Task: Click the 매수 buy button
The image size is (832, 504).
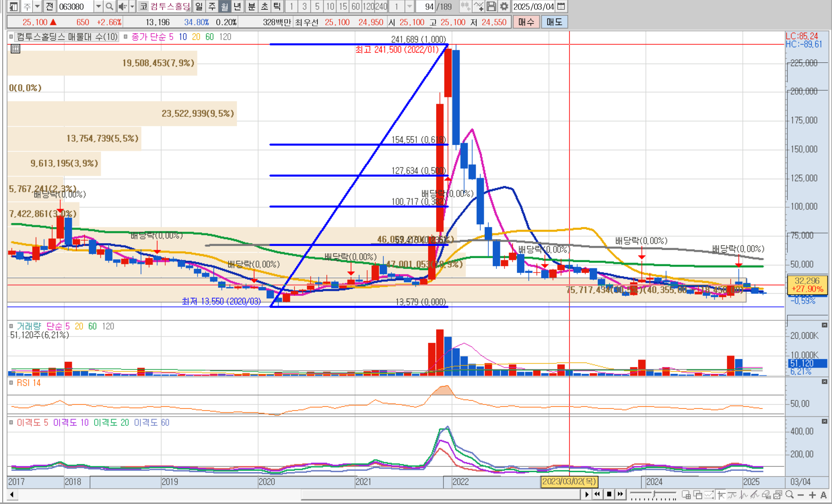Action: [x=526, y=22]
